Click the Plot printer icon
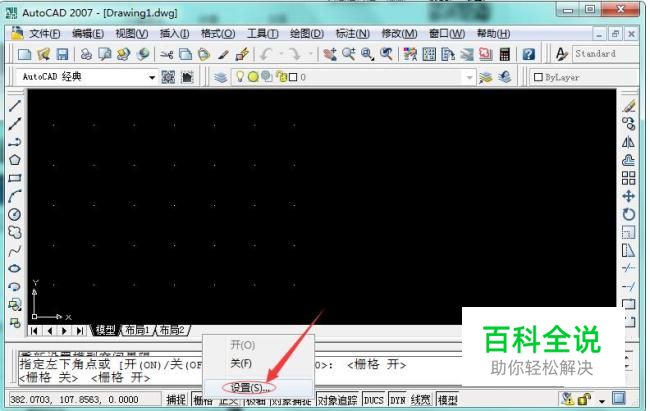Screen dimensions: 650x411 coord(86,54)
